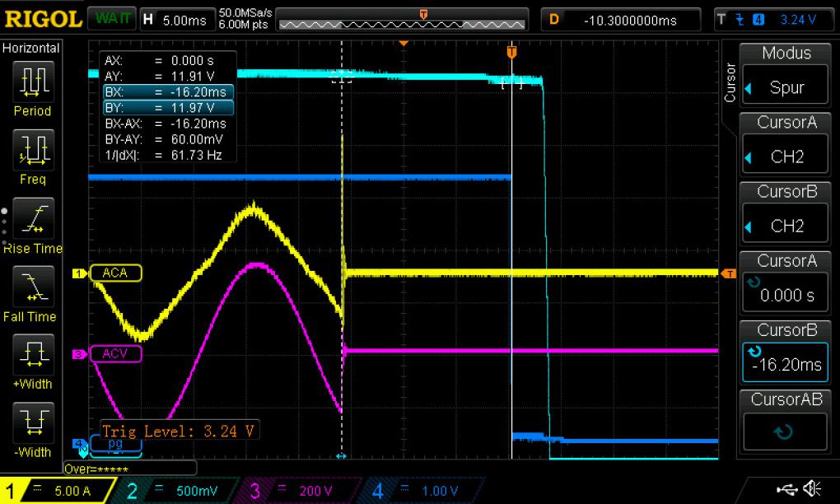Viewport: 840px width, 504px height.
Task: Click the vertical Cursor menu tab
Action: click(730, 82)
